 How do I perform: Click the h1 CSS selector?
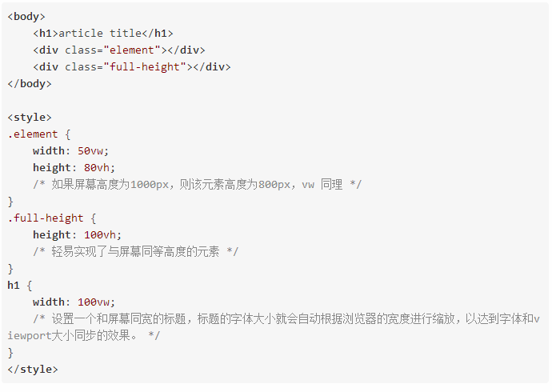coord(14,286)
